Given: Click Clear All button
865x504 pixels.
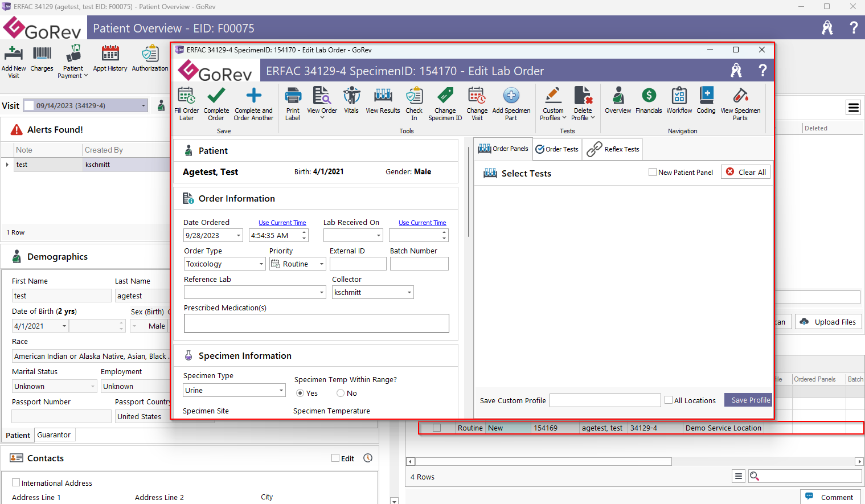Looking at the screenshot, I should coord(745,172).
